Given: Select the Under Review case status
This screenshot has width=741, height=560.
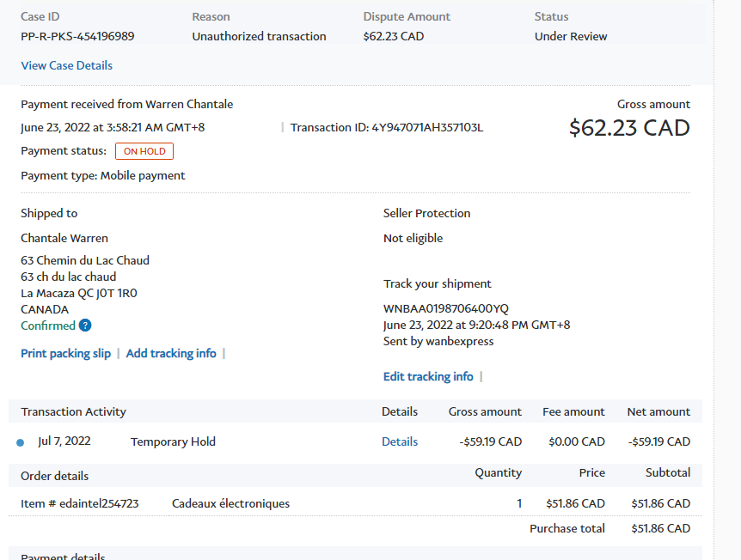Looking at the screenshot, I should click(x=571, y=36).
